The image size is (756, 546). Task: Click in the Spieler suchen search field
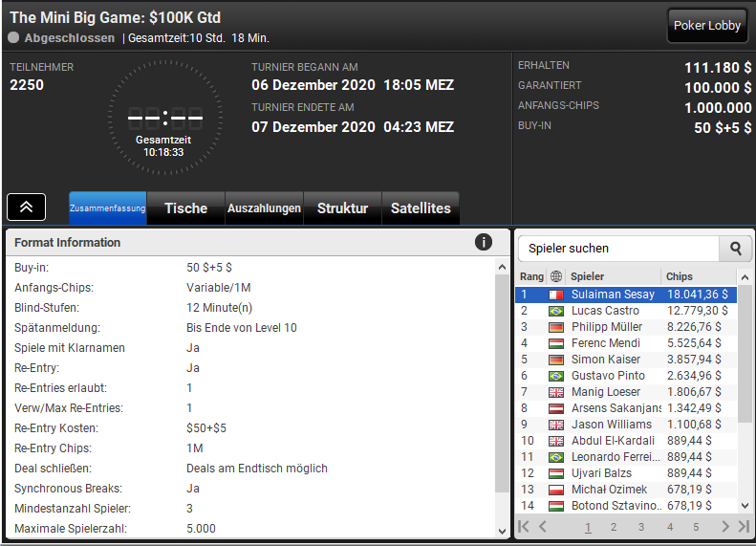coord(618,249)
